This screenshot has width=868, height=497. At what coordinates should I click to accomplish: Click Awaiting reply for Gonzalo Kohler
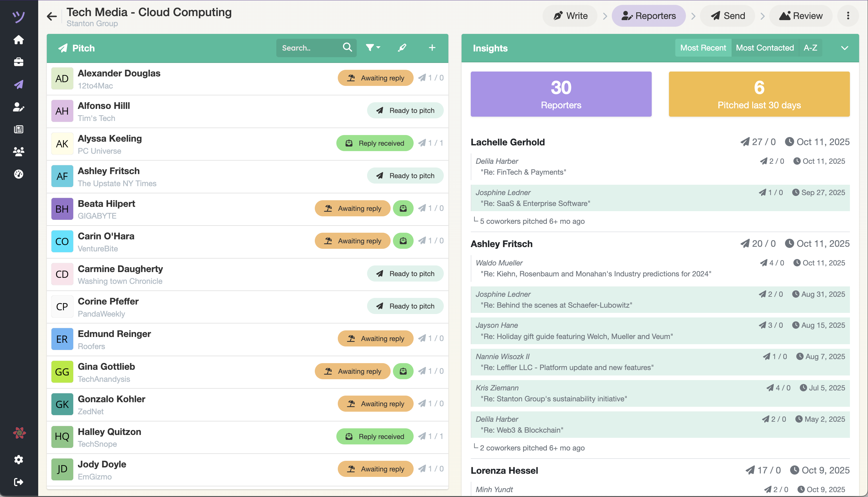[x=375, y=403]
